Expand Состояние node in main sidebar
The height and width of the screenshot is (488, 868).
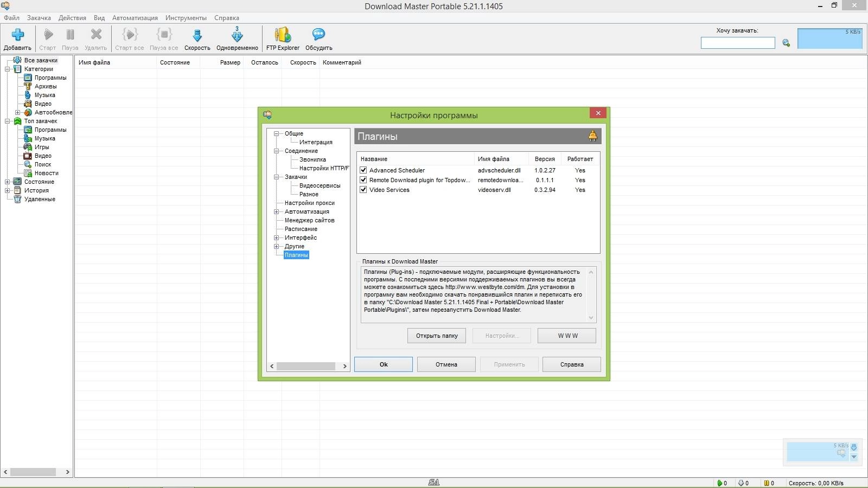pos(8,182)
